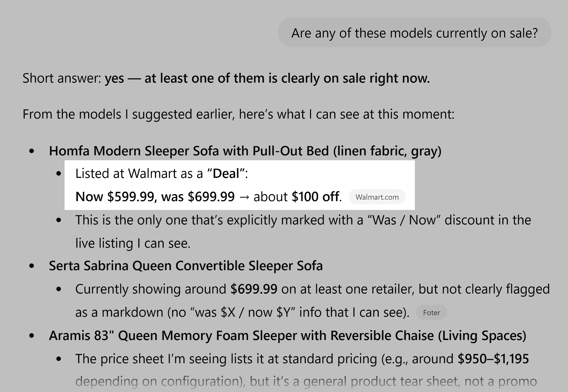This screenshot has width=568, height=392.
Task: Click the "This is the only one" sentence
Action: [x=303, y=220]
